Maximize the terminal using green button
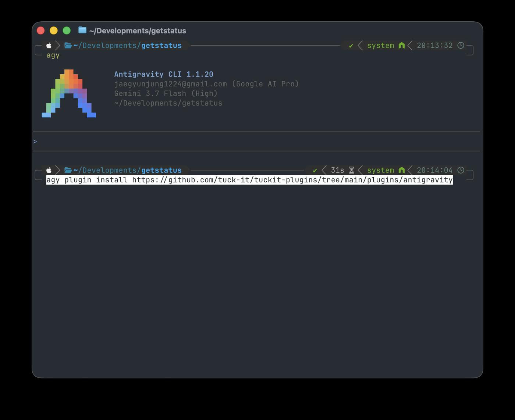515x420 pixels. 67,31
